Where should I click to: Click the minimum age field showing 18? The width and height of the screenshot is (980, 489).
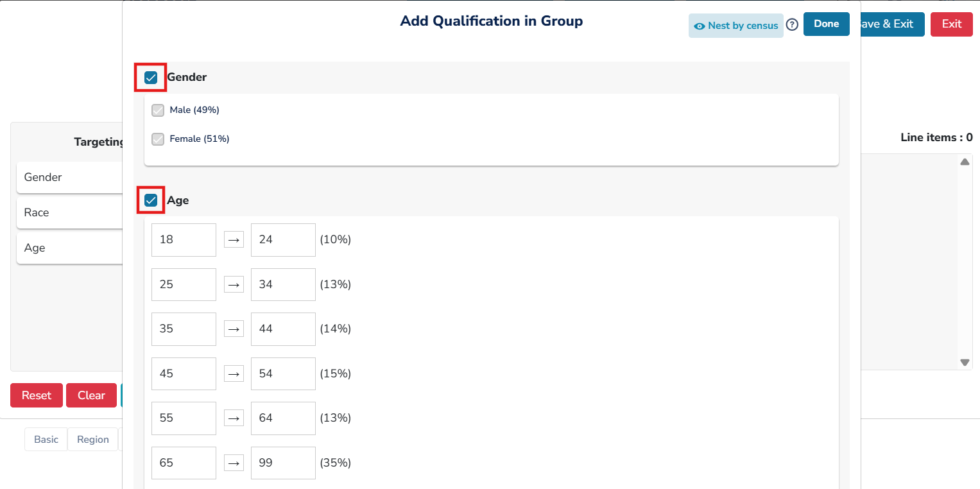click(x=184, y=240)
